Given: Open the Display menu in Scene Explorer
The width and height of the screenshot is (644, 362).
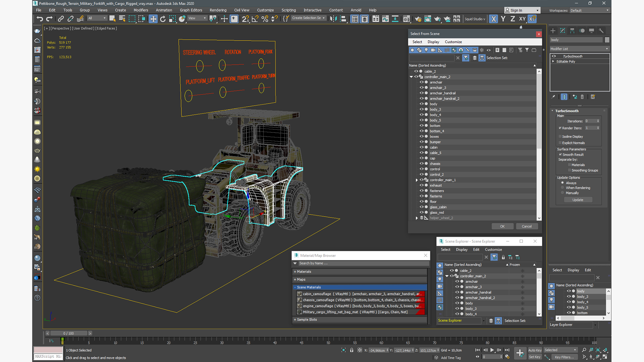Looking at the screenshot, I should [x=462, y=249].
